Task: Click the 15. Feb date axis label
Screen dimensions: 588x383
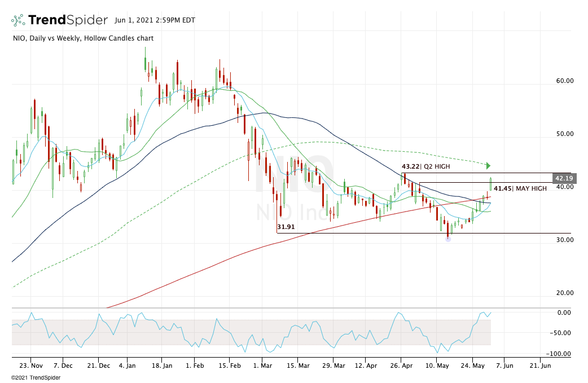Action: click(x=230, y=366)
